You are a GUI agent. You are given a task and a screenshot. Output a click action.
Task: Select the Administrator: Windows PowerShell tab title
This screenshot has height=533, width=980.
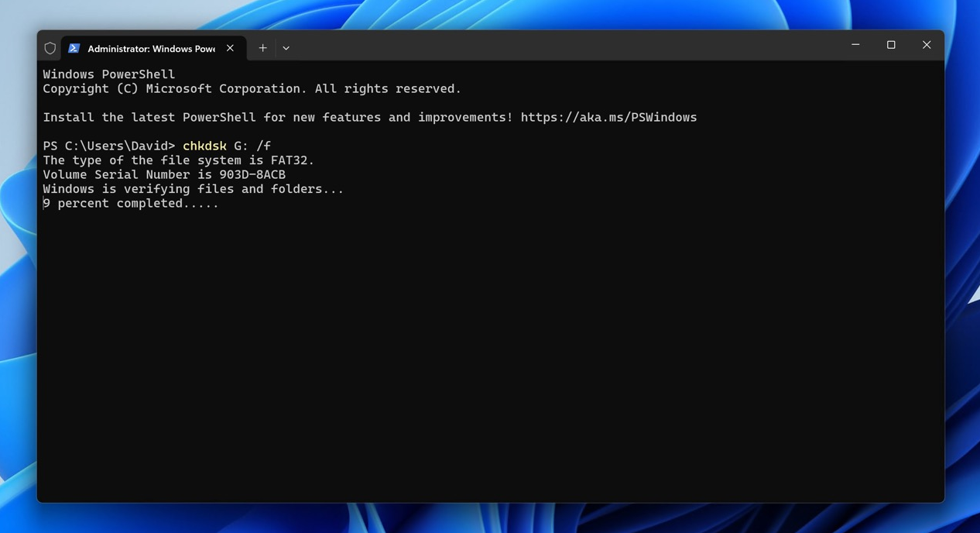pos(151,49)
